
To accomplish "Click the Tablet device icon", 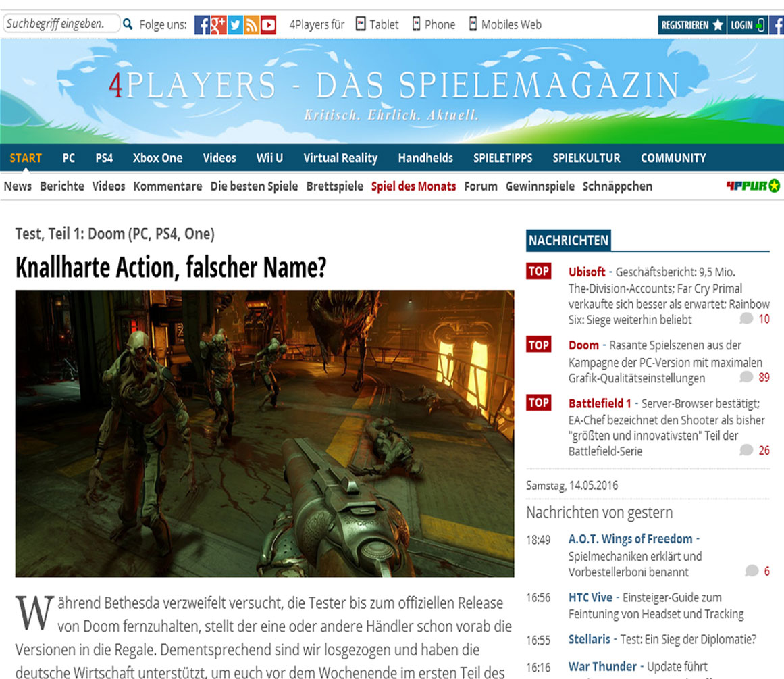I will pyautogui.click(x=361, y=24).
